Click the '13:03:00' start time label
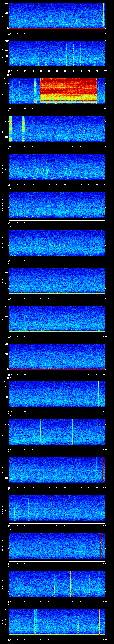The image size is (114, 644). [x=9, y=109]
